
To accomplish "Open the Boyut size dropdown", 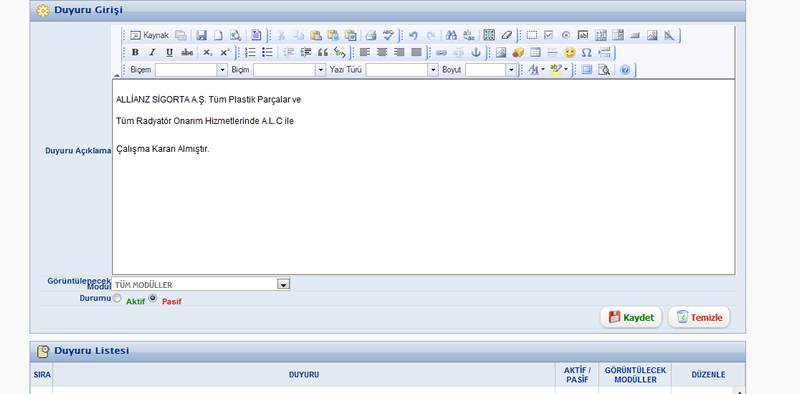I will (x=511, y=70).
